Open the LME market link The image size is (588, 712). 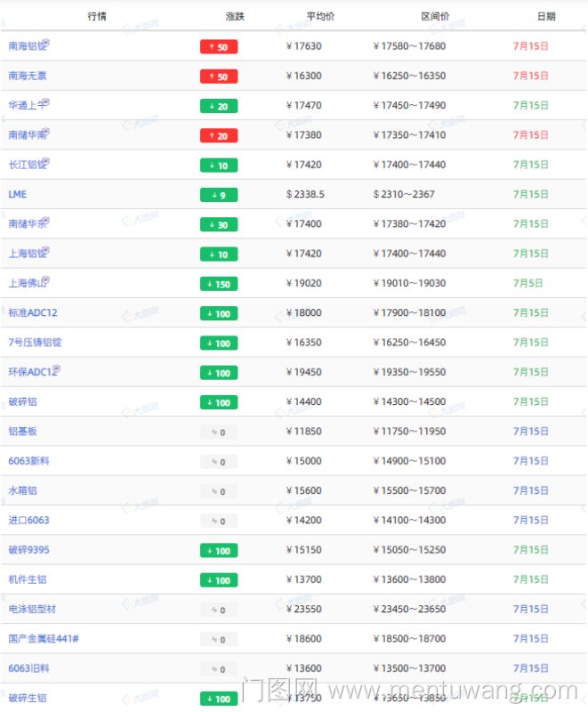coord(18,194)
